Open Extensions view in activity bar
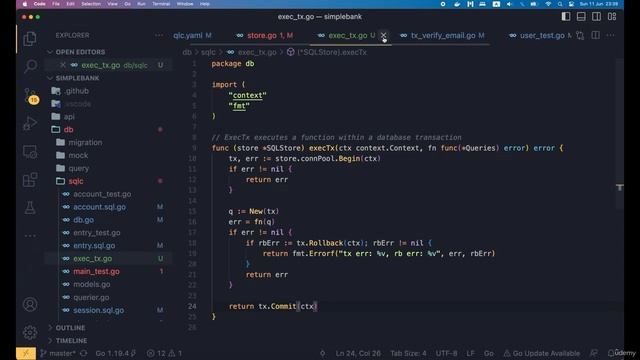Viewport: 640px width, 360px height. pyautogui.click(x=30, y=180)
